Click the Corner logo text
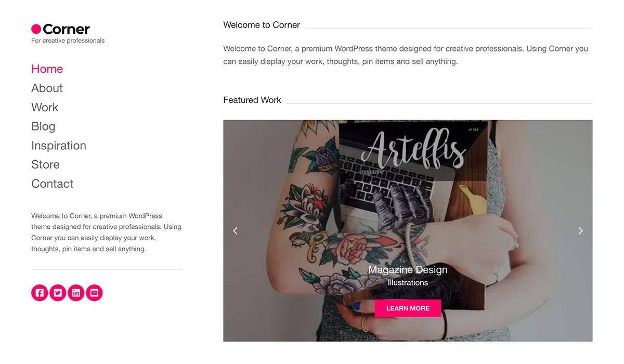The width and height of the screenshot is (624, 364). [x=66, y=29]
